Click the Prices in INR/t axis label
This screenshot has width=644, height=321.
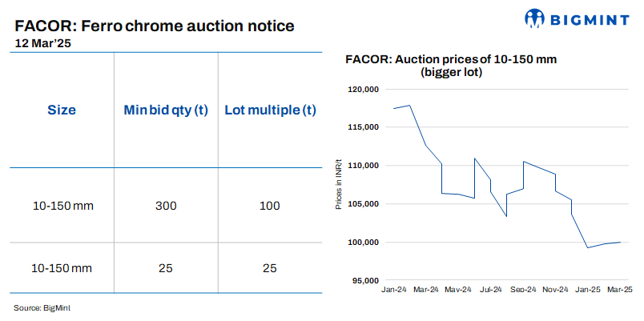(340, 185)
